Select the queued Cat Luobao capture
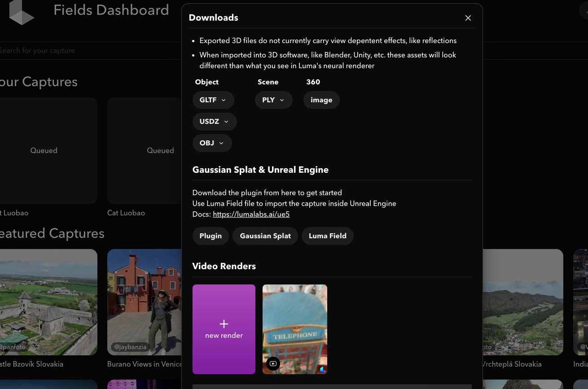Image resolution: width=588 pixels, height=389 pixels. (x=144, y=151)
